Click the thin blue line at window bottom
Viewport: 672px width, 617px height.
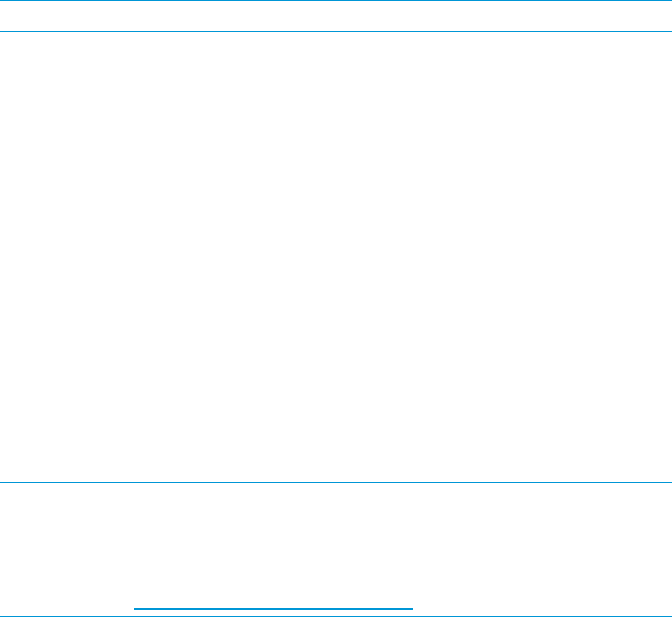[x=336, y=616]
